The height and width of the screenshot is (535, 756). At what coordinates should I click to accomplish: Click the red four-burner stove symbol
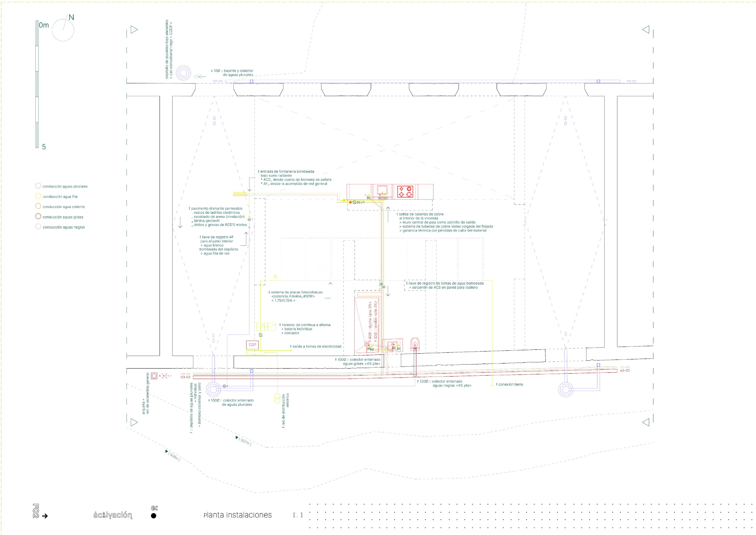tap(405, 192)
